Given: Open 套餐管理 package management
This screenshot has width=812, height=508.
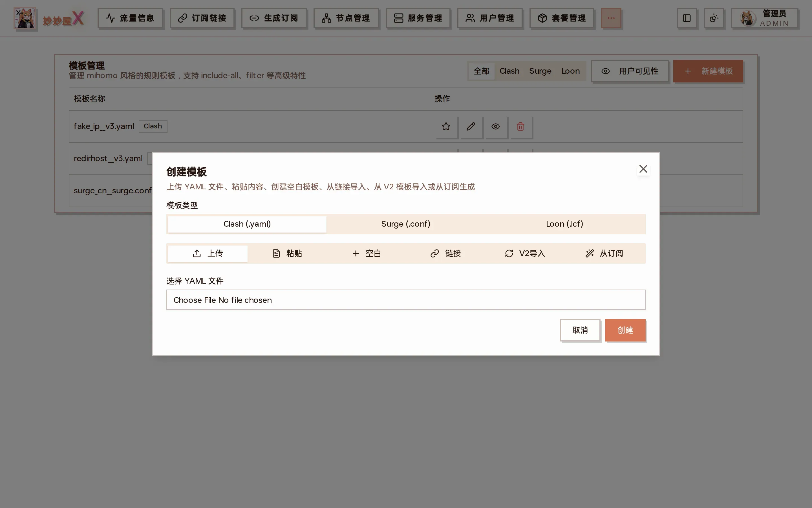Looking at the screenshot, I should point(562,18).
